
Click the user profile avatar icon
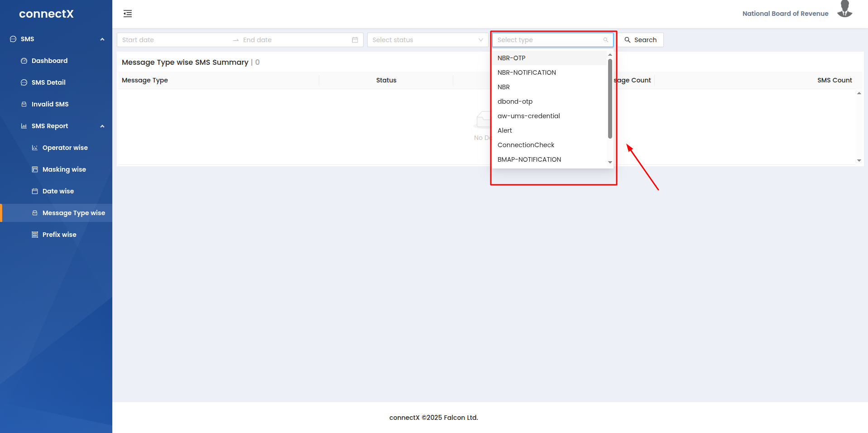844,10
